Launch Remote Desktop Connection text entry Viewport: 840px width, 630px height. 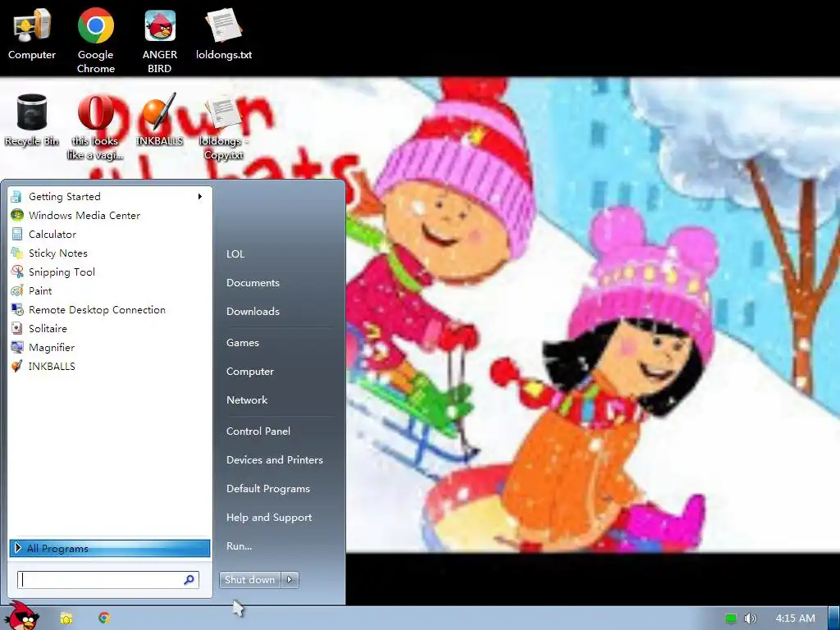(97, 309)
